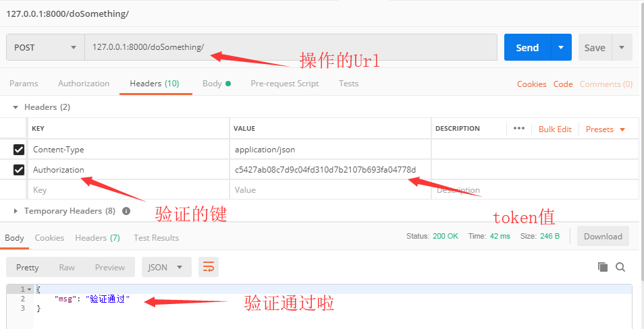Click the token value cell c5427ab0...
Image resolution: width=644 pixels, height=329 pixels.
pyautogui.click(x=330, y=170)
